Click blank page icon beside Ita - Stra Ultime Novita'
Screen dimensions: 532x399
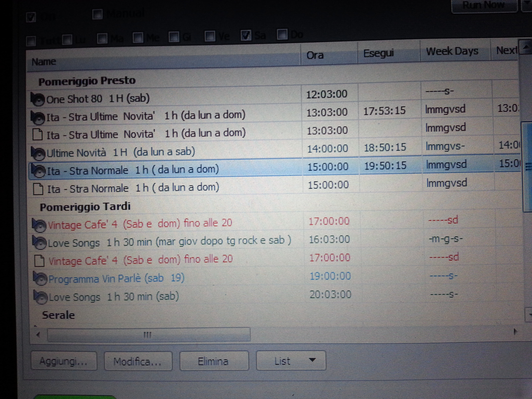(37, 134)
